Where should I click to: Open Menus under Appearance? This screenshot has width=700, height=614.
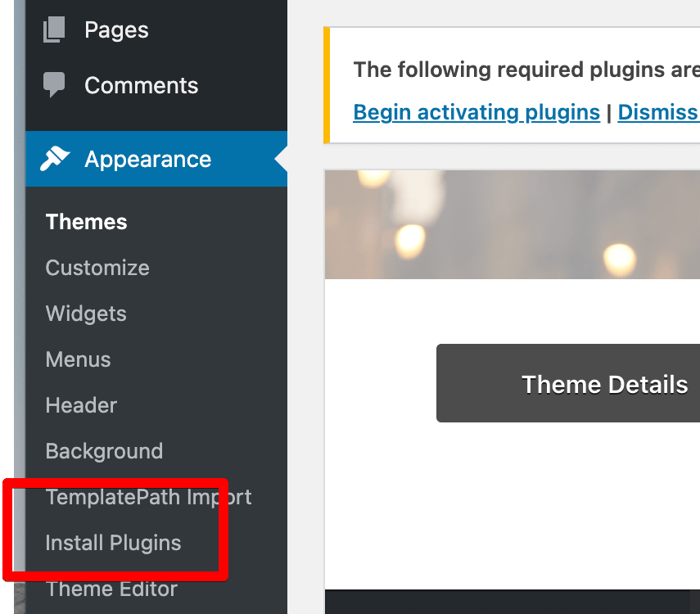78,359
